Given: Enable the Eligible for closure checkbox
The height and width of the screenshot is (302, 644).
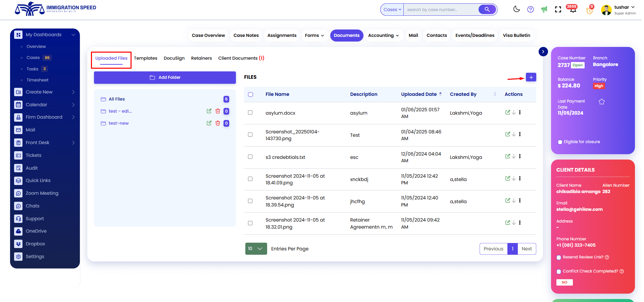Looking at the screenshot, I should click(560, 142).
